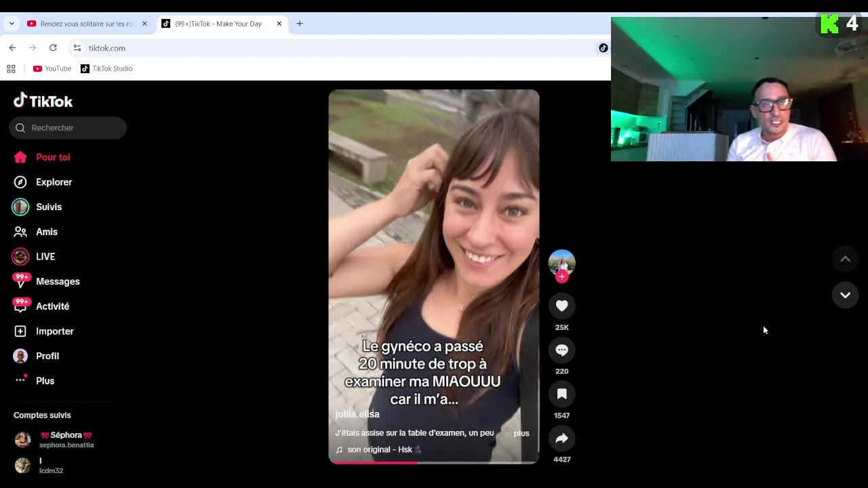Go to next video with down chevron
868x488 pixels.
coord(845,295)
